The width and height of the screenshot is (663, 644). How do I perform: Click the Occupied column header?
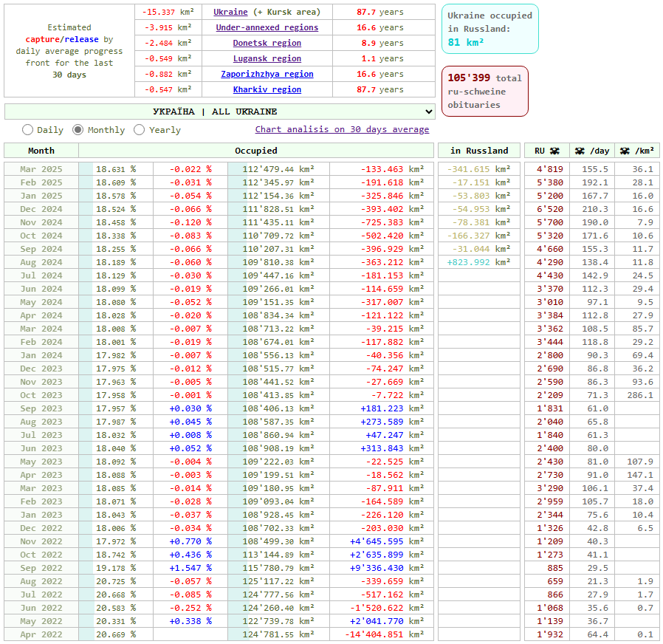pos(255,151)
